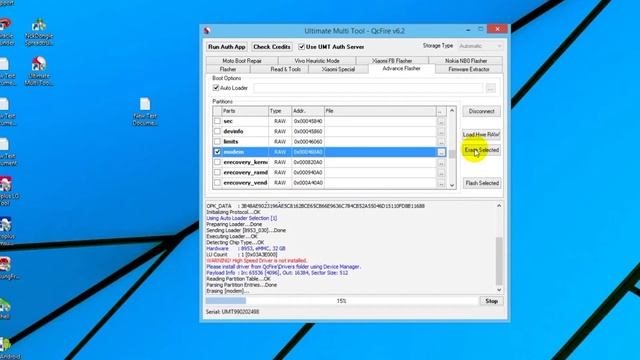Select the 'erecovery_vend' partition name

click(x=245, y=182)
